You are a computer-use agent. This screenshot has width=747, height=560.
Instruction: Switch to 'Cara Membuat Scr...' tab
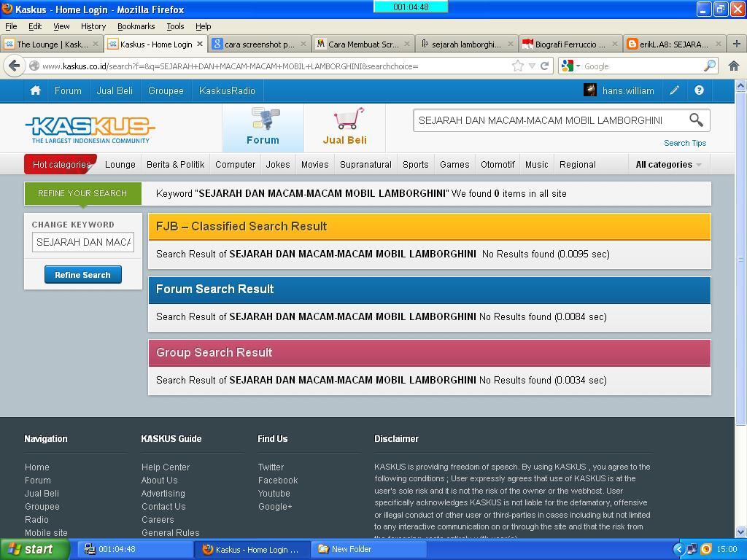click(363, 44)
